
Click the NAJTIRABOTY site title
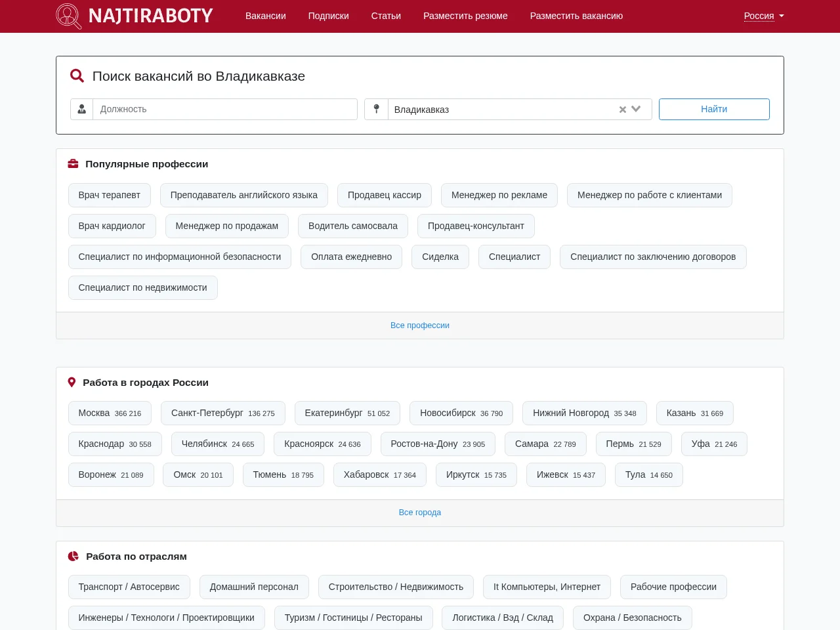(151, 16)
